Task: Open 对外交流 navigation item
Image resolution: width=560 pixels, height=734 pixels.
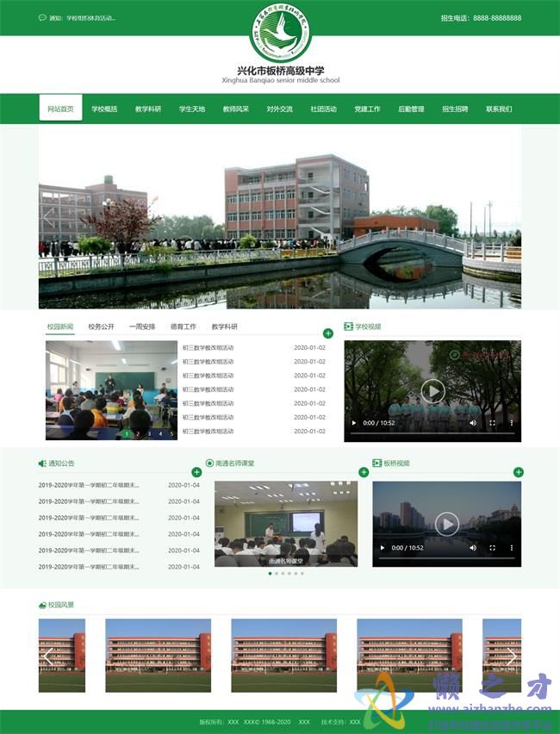Action: pyautogui.click(x=279, y=109)
